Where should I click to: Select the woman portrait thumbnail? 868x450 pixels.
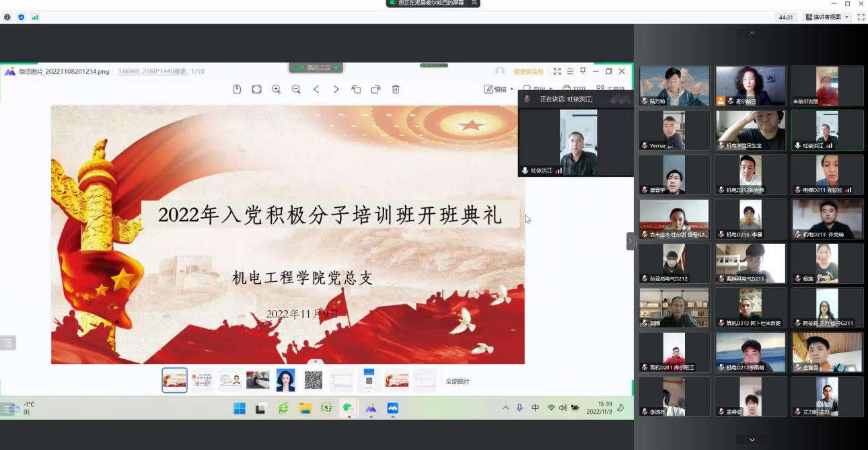pos(285,380)
